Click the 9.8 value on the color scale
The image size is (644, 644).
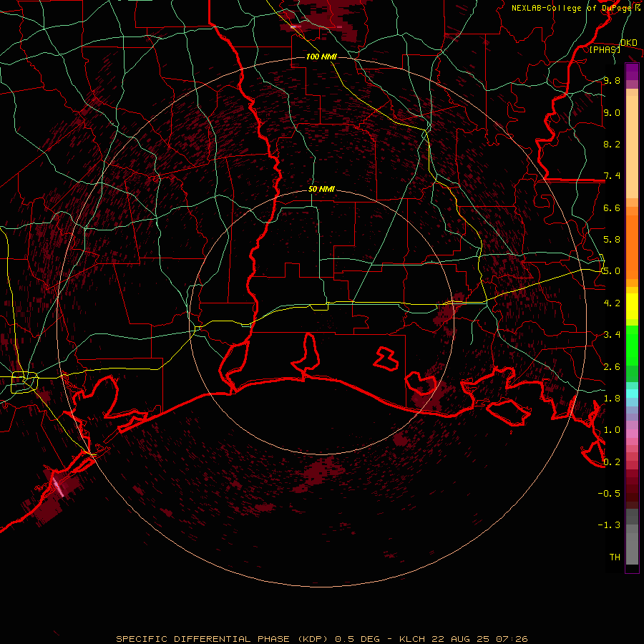tap(612, 80)
